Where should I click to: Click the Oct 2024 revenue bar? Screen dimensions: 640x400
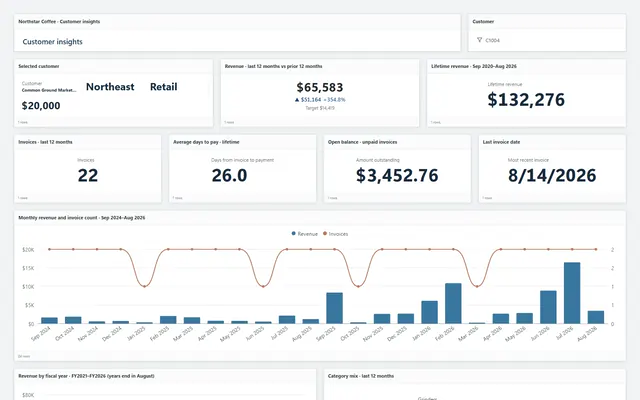pyautogui.click(x=73, y=320)
